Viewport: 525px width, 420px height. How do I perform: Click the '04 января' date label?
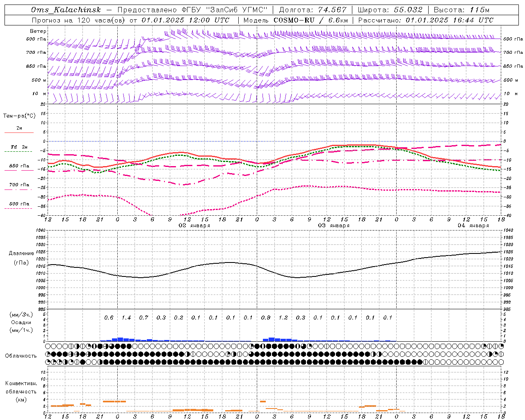click(x=473, y=226)
